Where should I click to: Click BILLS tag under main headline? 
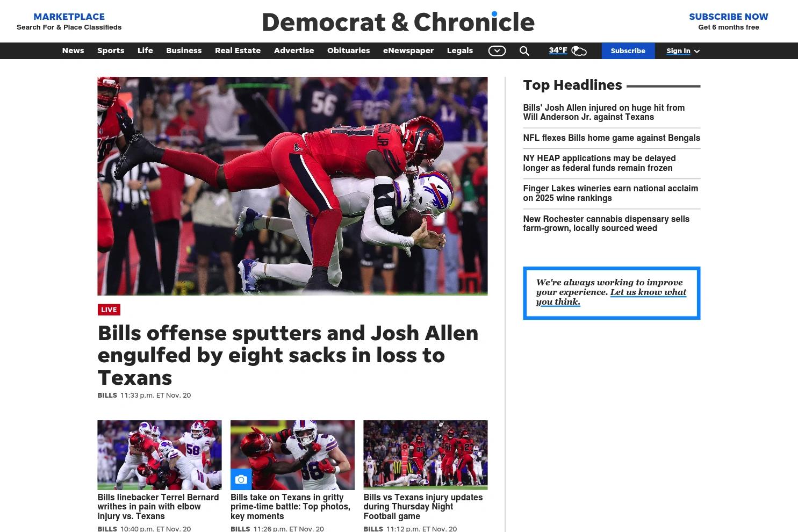(107, 396)
